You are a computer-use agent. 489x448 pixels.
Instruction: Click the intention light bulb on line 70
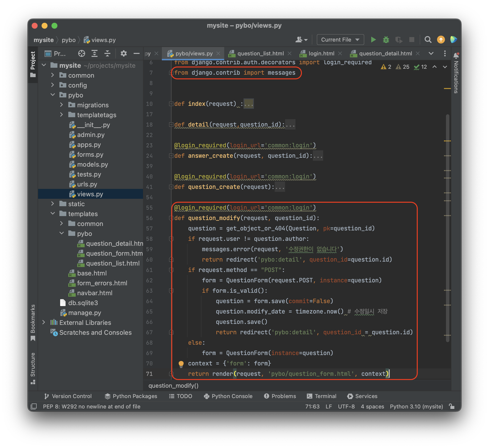click(x=181, y=364)
